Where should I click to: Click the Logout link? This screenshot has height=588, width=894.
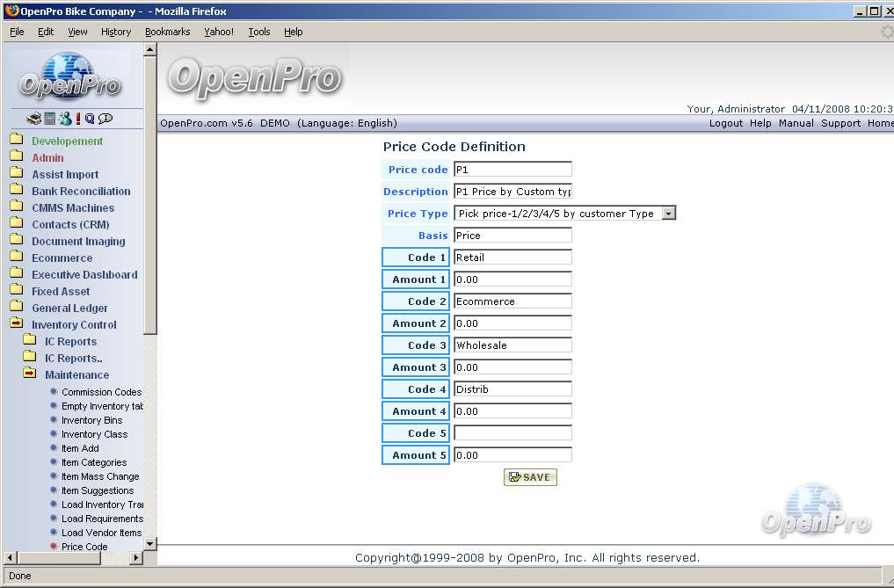pyautogui.click(x=726, y=123)
